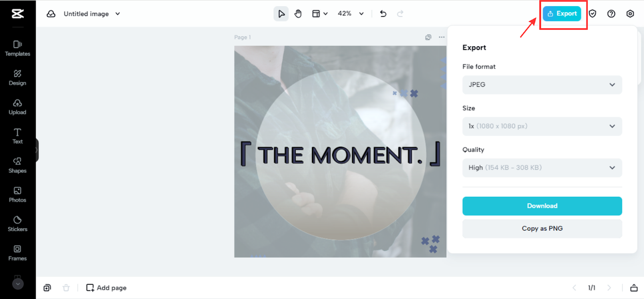
Task: Open the 42% zoom level dropdown
Action: tap(351, 14)
